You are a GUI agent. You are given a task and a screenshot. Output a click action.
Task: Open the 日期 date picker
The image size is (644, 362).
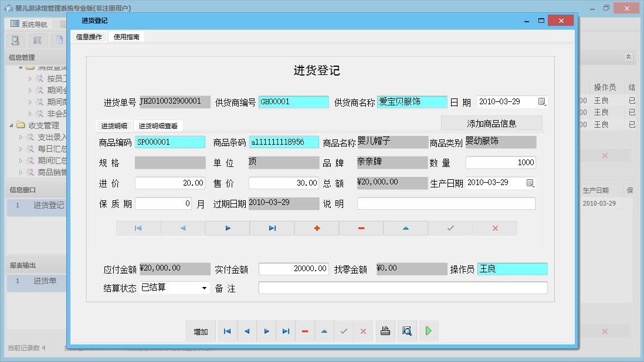541,101
